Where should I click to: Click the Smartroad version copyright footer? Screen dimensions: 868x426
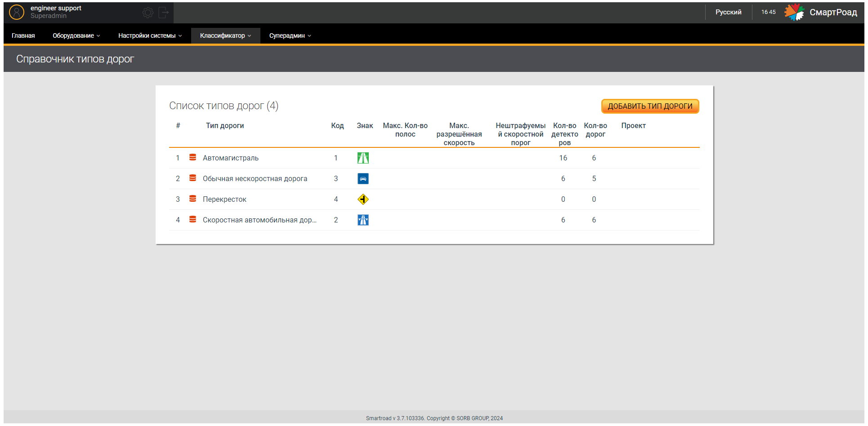[434, 418]
